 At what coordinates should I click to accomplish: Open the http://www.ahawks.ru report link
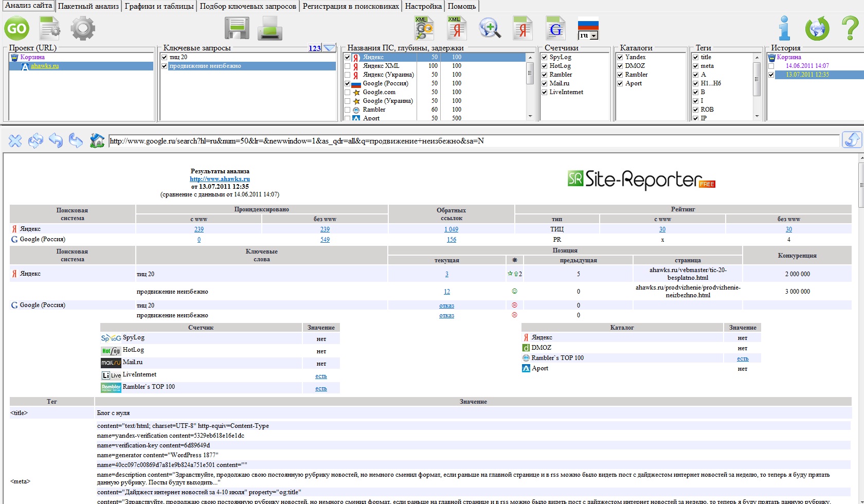[x=220, y=179]
